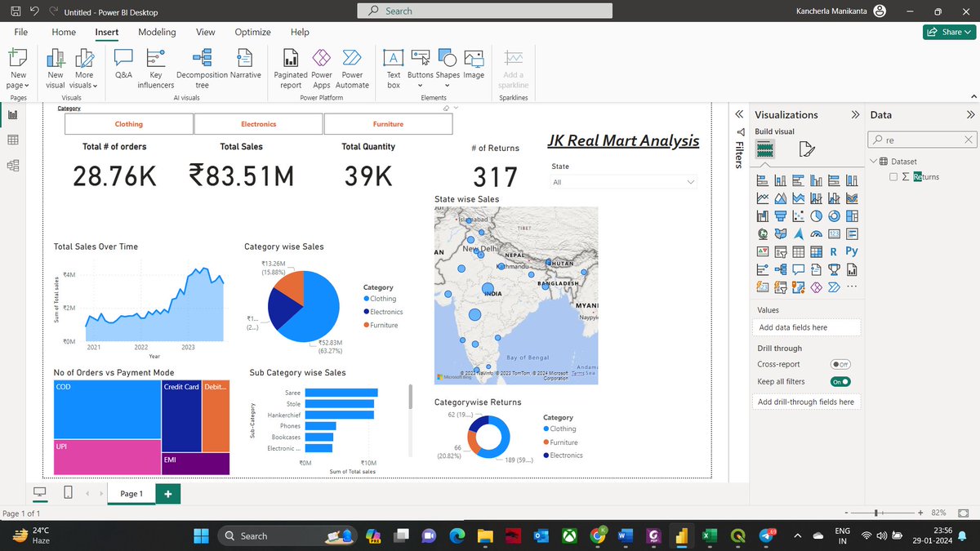This screenshot has width=980, height=551.
Task: Select the Page 1 tab
Action: click(x=131, y=494)
